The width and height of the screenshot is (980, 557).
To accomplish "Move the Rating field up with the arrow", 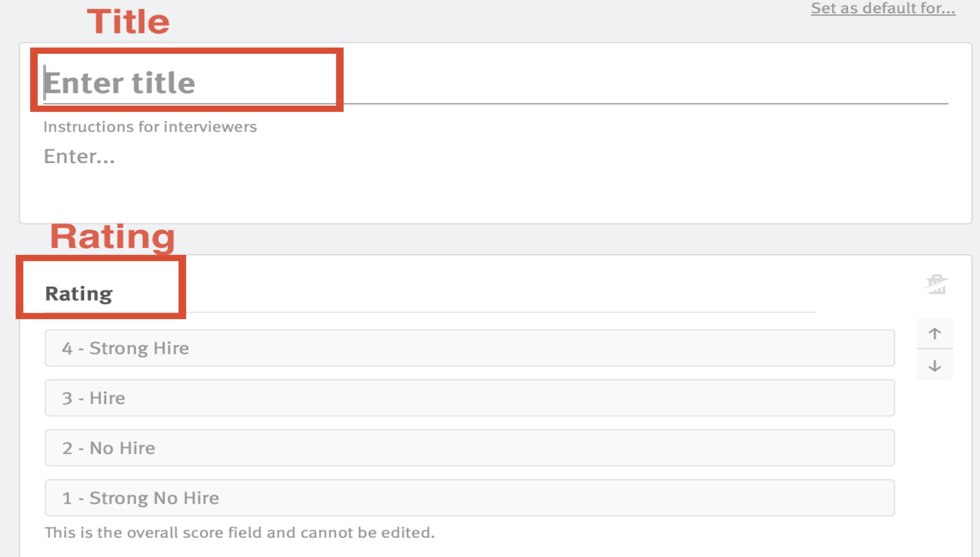I will (934, 333).
